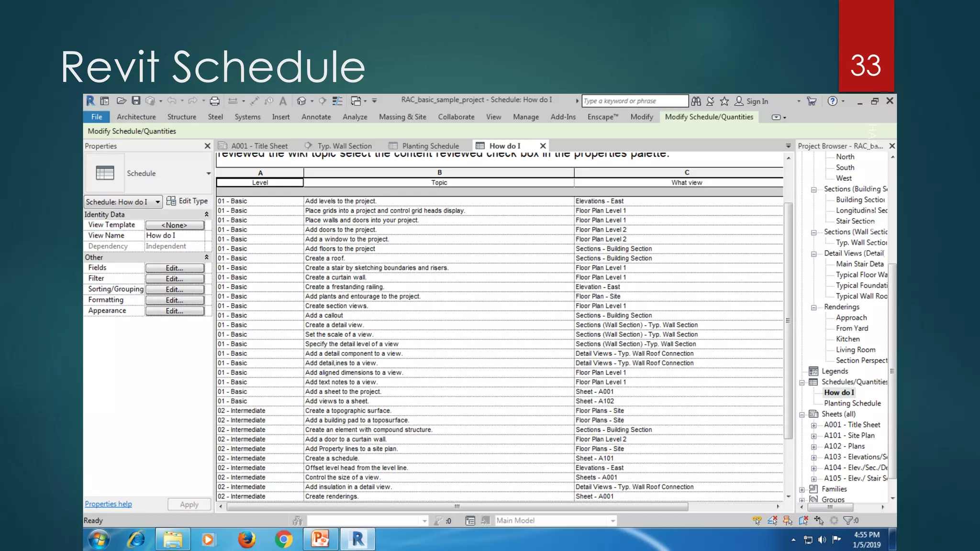This screenshot has width=980, height=551.
Task: Click the View Name field 'How do I'
Action: coord(175,236)
